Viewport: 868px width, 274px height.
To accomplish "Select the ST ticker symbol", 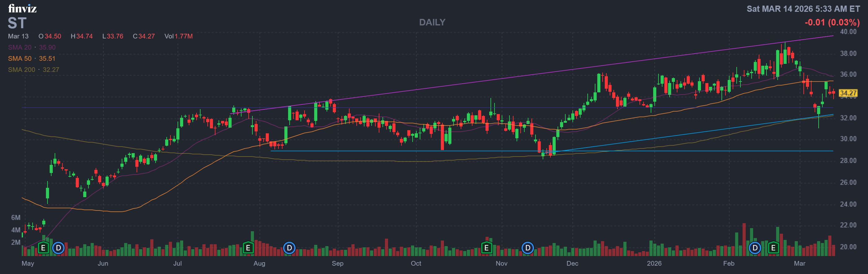I will coord(17,23).
